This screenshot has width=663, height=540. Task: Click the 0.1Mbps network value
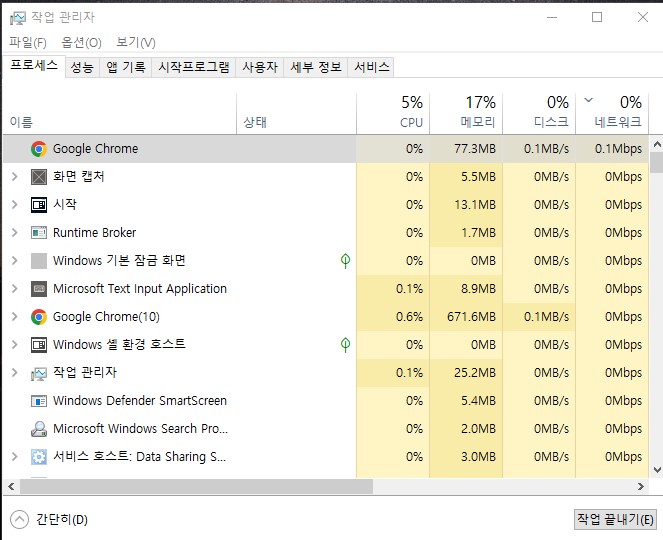tap(618, 149)
